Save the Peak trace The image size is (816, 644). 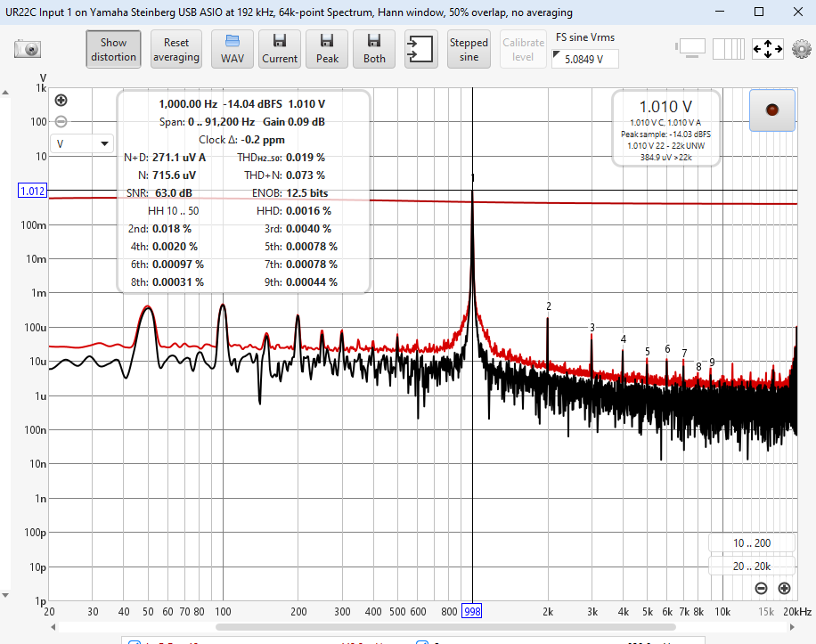tap(327, 49)
